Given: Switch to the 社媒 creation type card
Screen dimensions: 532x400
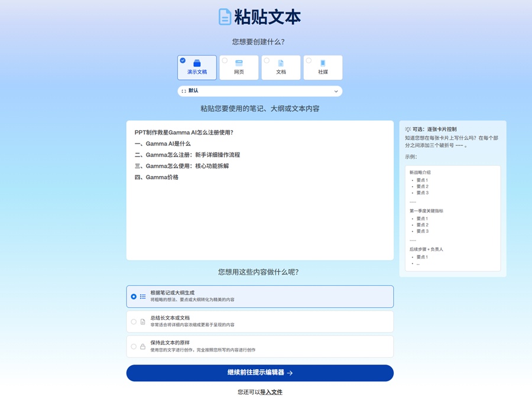Looking at the screenshot, I should [x=323, y=67].
